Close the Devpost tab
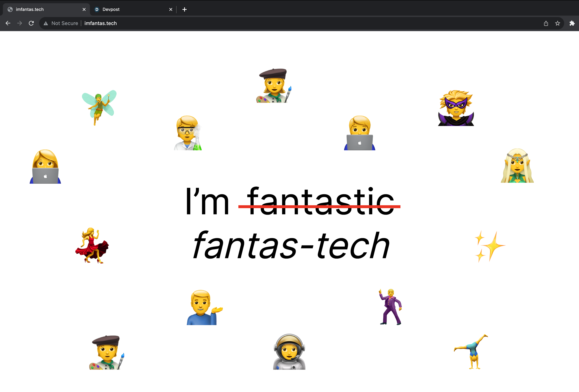The image size is (579, 392). coord(171,9)
